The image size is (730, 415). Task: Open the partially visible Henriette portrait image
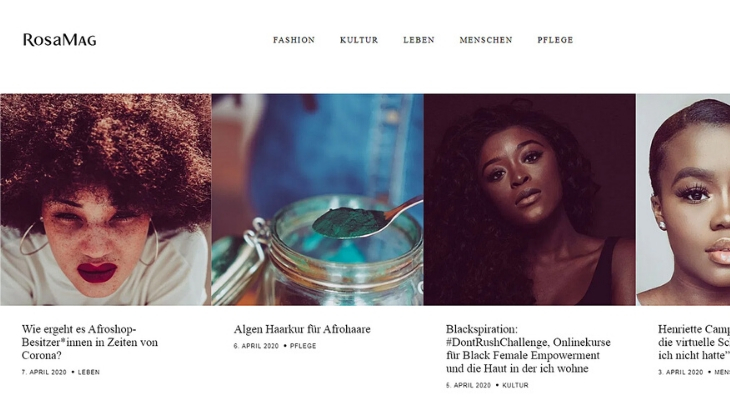click(x=683, y=200)
